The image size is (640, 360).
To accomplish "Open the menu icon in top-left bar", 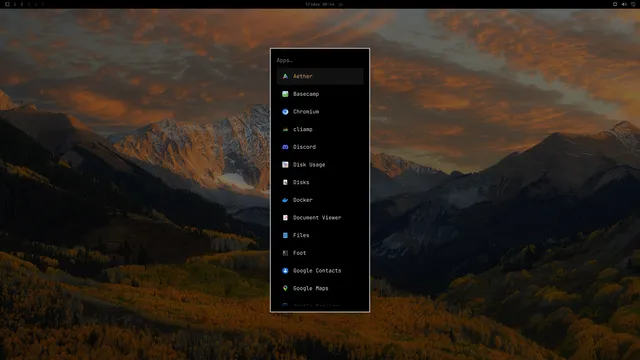I will (x=7, y=4).
